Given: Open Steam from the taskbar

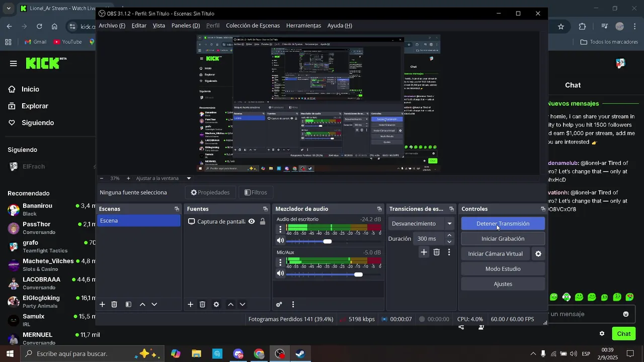Looking at the screenshot, I should 300,353.
